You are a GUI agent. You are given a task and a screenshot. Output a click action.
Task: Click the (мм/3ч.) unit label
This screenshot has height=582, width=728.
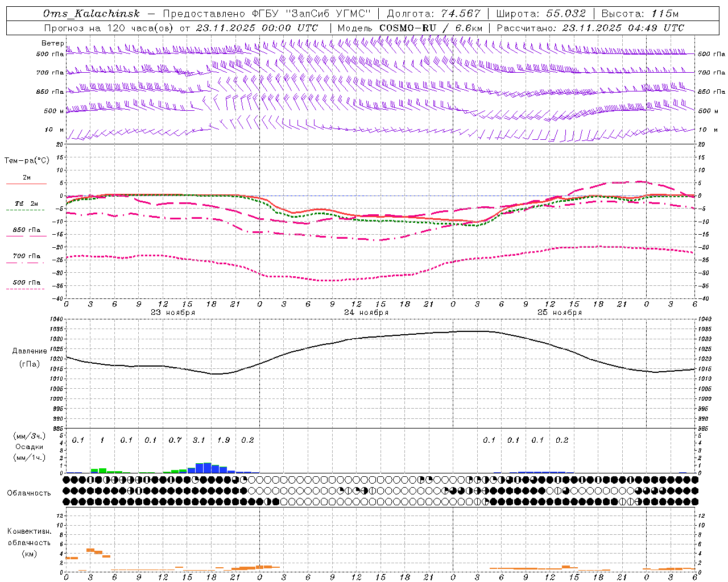point(30,436)
